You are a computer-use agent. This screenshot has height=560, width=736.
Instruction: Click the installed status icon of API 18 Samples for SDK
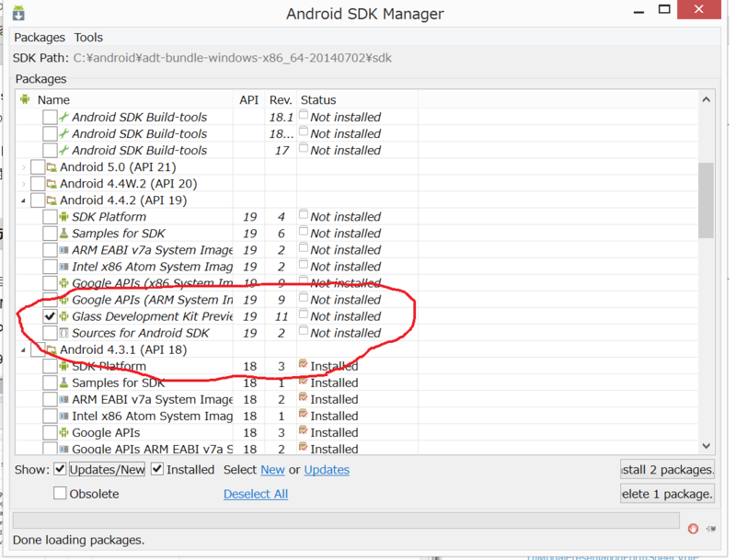point(304,381)
